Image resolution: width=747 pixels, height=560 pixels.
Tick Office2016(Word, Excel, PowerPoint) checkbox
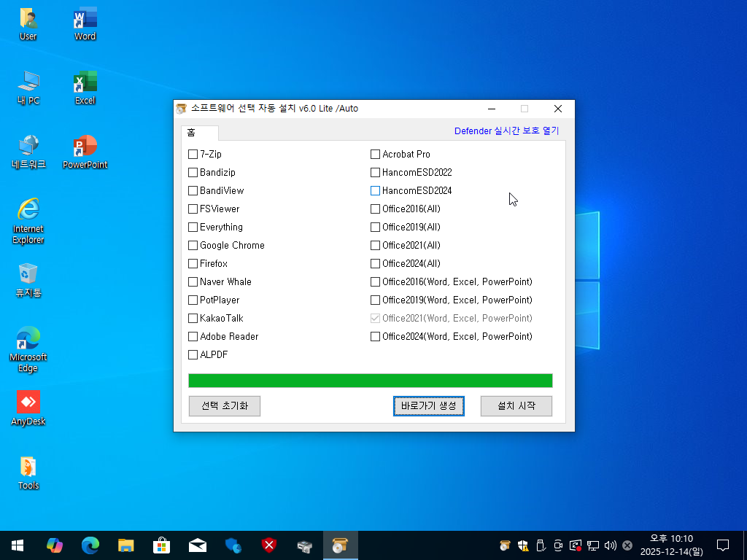pos(376,282)
